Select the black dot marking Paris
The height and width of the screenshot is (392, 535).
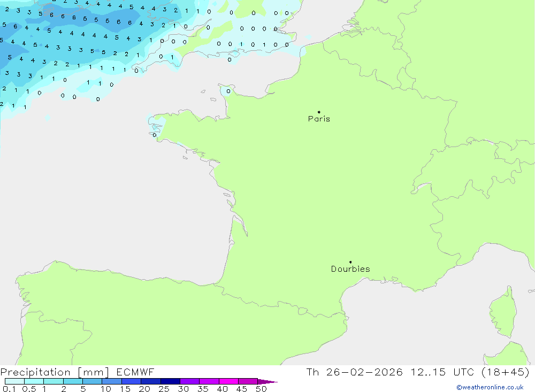tap(319, 112)
